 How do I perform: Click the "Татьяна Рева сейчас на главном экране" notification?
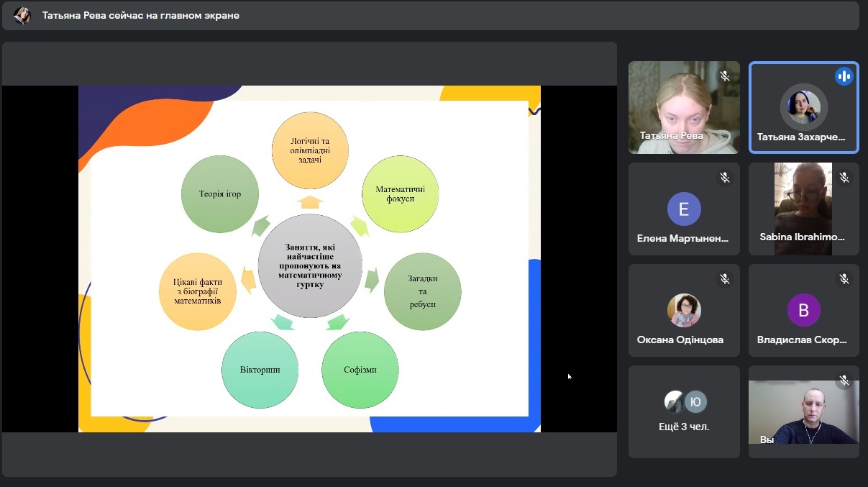[141, 15]
